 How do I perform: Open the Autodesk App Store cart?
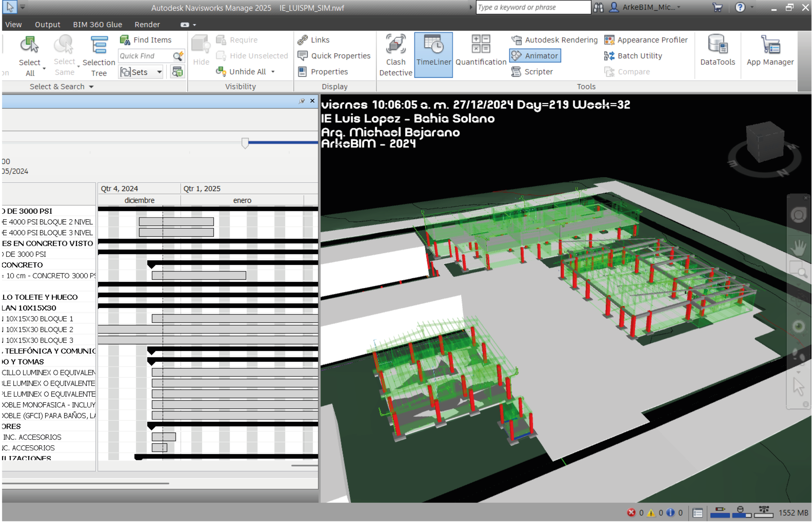pos(717,7)
